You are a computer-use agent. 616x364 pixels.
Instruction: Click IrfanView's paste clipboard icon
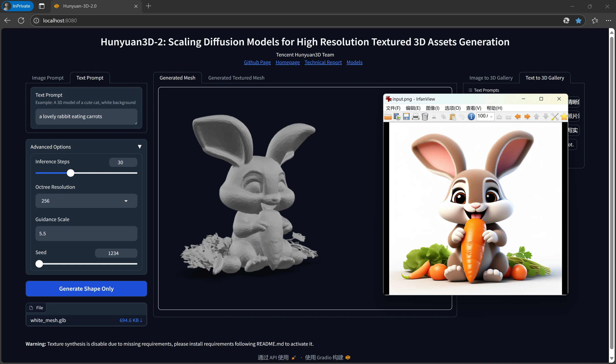[x=453, y=116]
